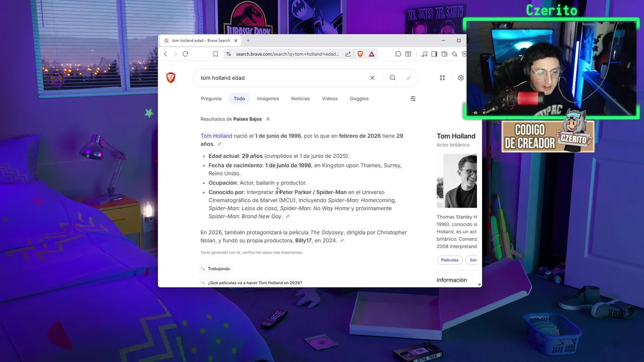Open Brave Rewards triangle icon
The image size is (644, 362).
(x=372, y=54)
